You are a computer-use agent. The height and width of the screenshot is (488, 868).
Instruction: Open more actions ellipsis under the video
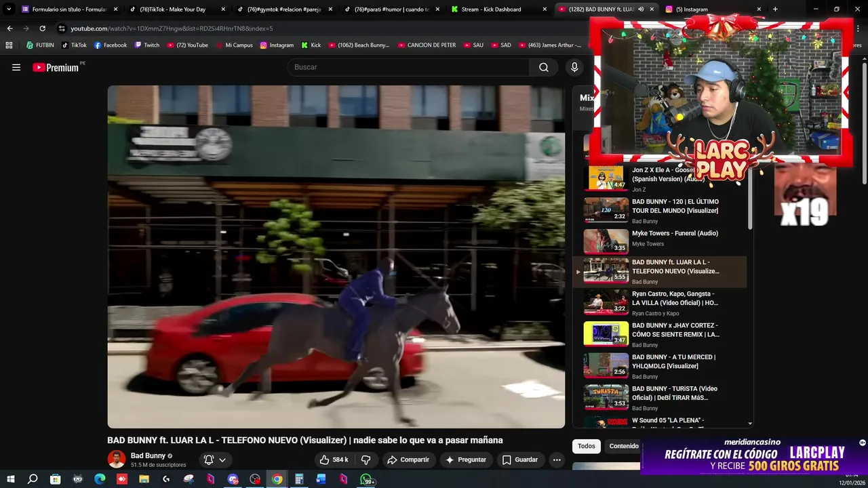point(557,460)
